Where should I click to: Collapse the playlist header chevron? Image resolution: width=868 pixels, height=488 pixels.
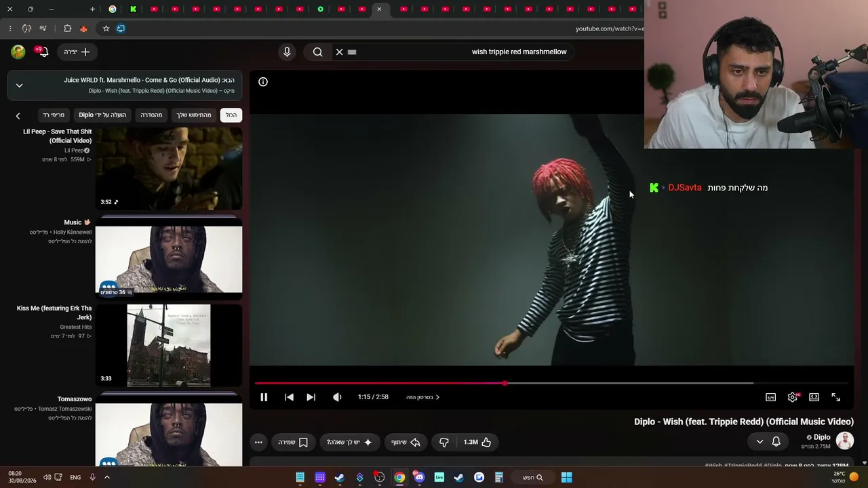tap(19, 85)
